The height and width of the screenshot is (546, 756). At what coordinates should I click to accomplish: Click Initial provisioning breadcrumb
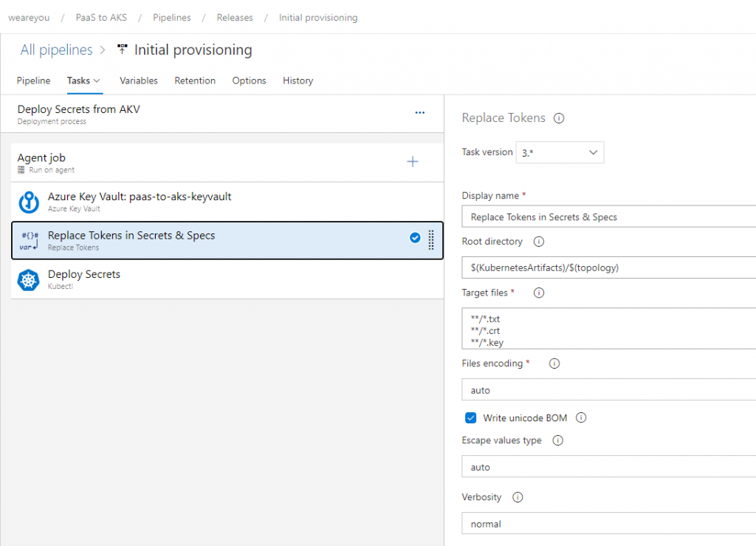pyautogui.click(x=318, y=18)
